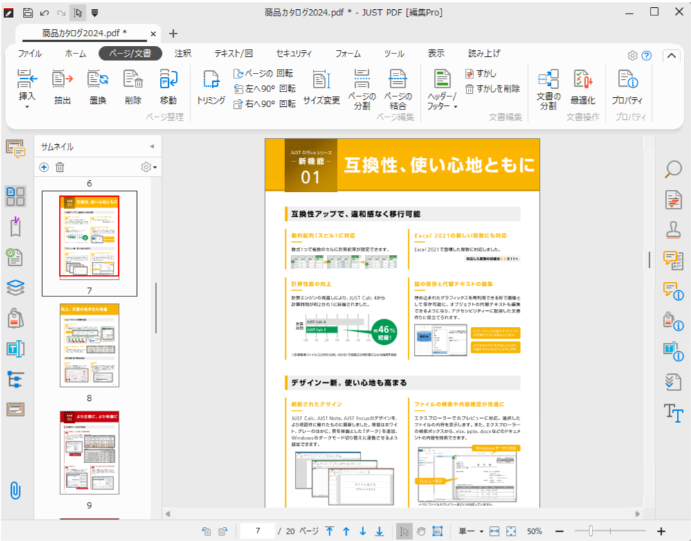This screenshot has width=691, height=541.
Task: Open the thumbnails panel icon in left sidebar
Action: click(x=15, y=196)
